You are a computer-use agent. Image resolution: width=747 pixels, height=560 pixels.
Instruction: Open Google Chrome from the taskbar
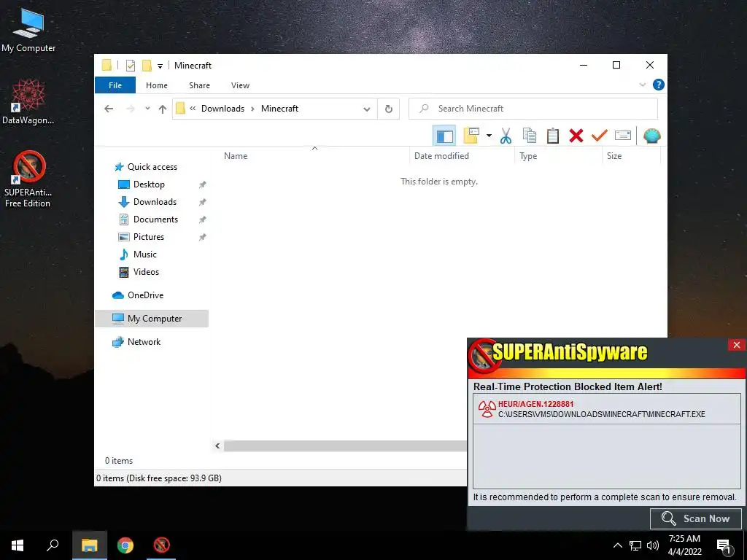pyautogui.click(x=125, y=545)
